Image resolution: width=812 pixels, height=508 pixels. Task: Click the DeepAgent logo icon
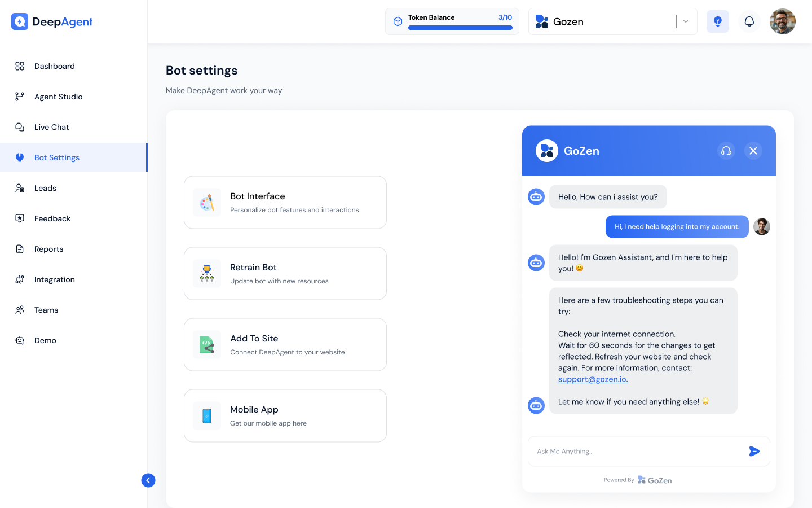click(20, 21)
